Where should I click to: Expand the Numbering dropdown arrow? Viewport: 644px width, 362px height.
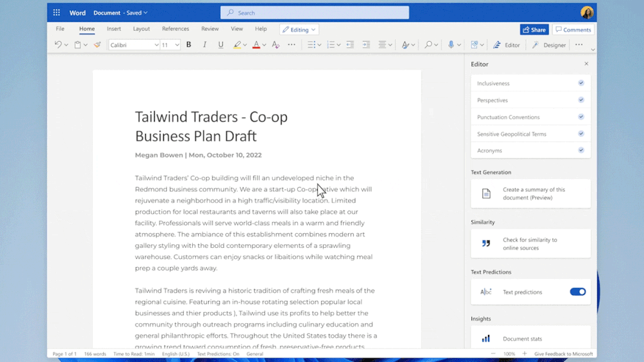click(338, 45)
